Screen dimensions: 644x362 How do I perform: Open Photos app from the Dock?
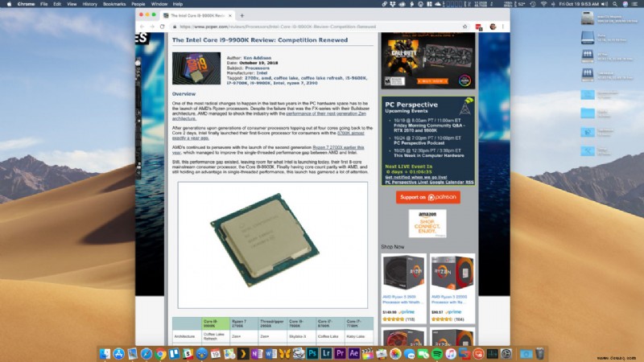pos(395,354)
